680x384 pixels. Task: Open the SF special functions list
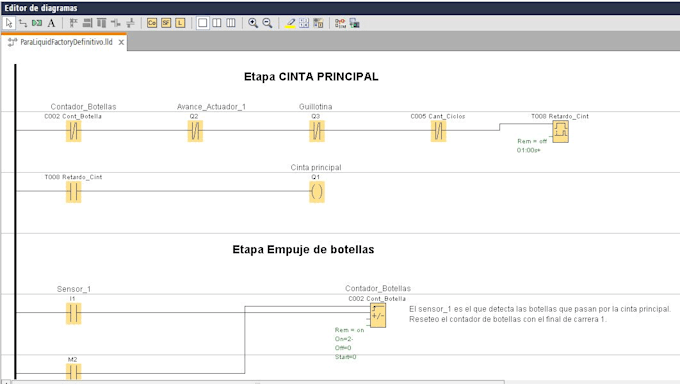pos(166,23)
